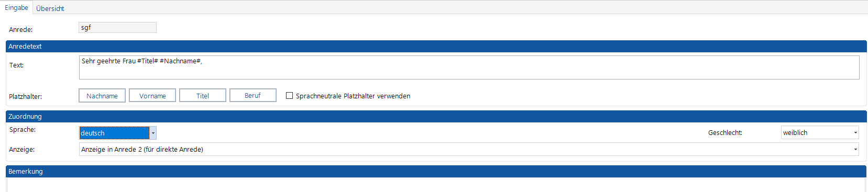Insert the Titel placeholder
The width and height of the screenshot is (868, 192).
203,96
